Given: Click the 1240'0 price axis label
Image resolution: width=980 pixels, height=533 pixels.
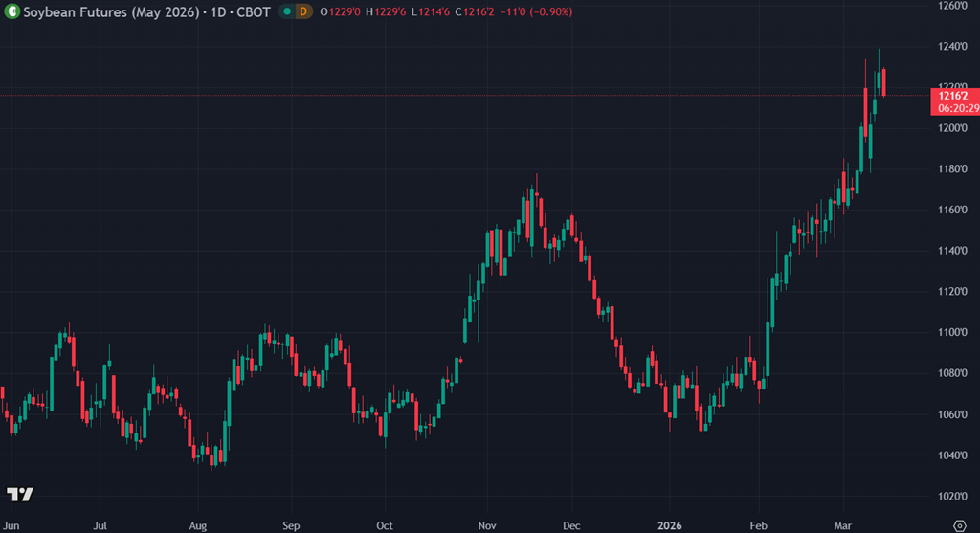Looking at the screenshot, I should tap(951, 46).
